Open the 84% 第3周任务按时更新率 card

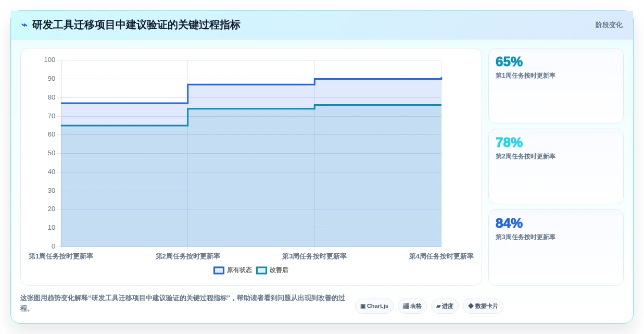tap(556, 248)
